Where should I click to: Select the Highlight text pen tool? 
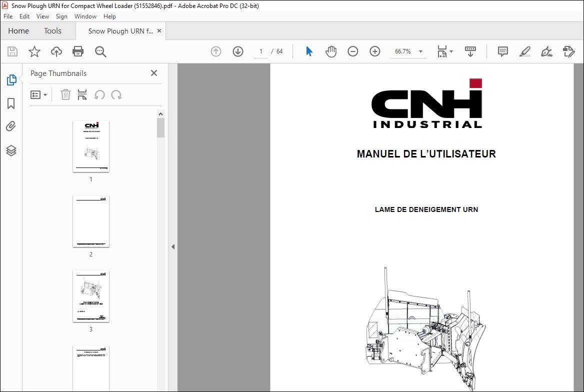[x=524, y=51]
